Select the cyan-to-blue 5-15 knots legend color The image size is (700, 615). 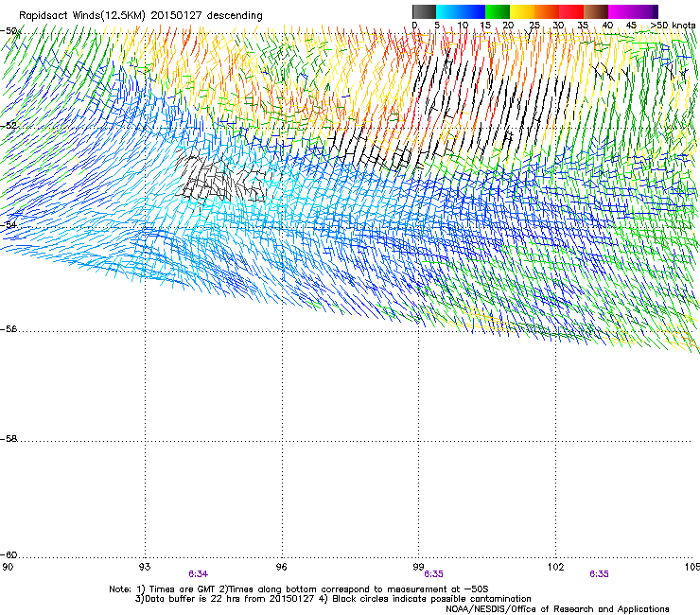pos(461,11)
